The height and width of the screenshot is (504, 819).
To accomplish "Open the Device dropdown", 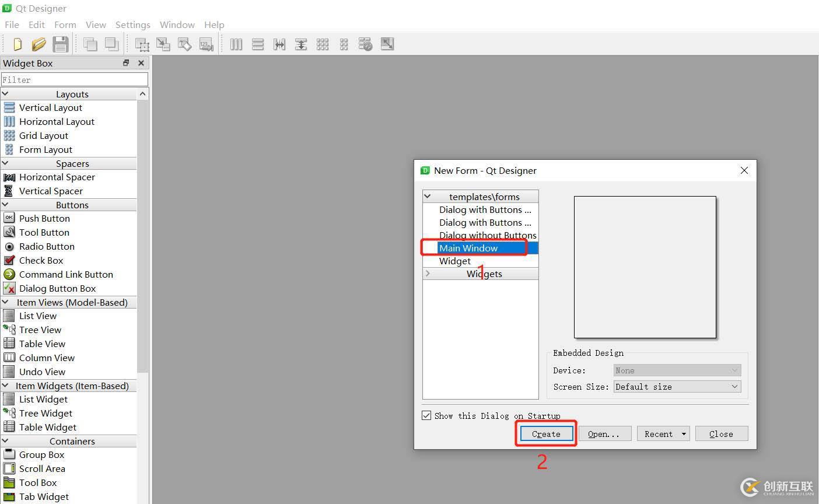I will click(677, 370).
